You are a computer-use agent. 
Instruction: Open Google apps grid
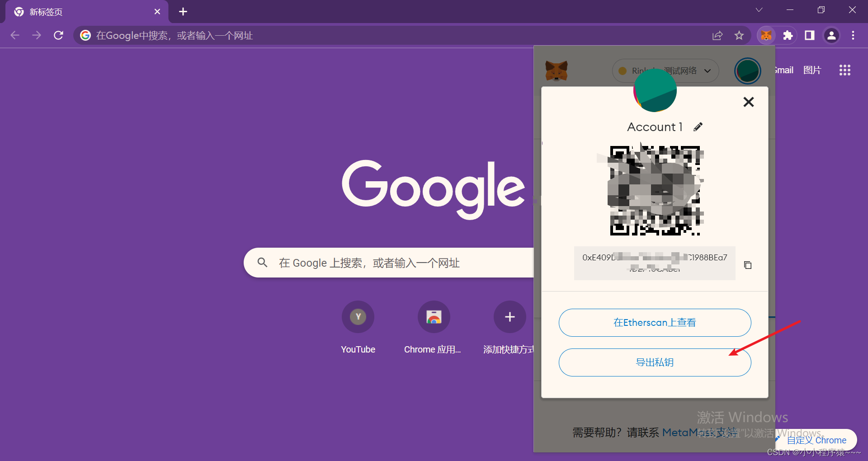click(845, 70)
